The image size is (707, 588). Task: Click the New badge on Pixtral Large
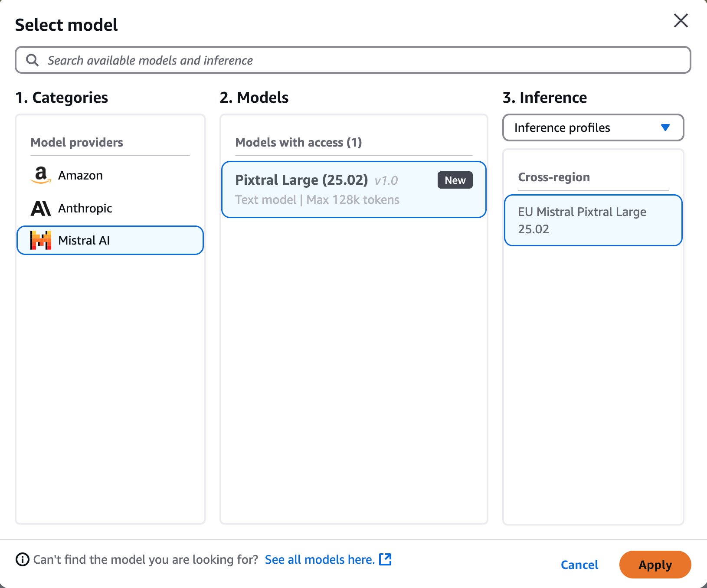tap(455, 180)
